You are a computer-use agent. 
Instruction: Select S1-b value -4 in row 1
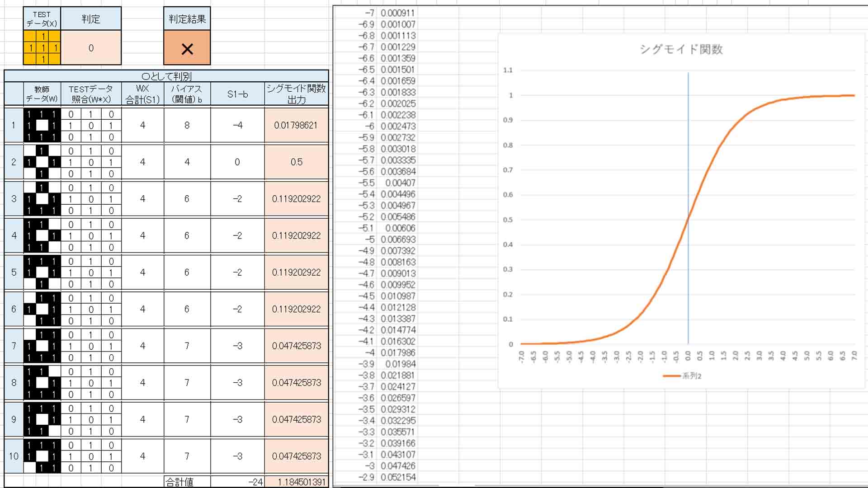(237, 125)
